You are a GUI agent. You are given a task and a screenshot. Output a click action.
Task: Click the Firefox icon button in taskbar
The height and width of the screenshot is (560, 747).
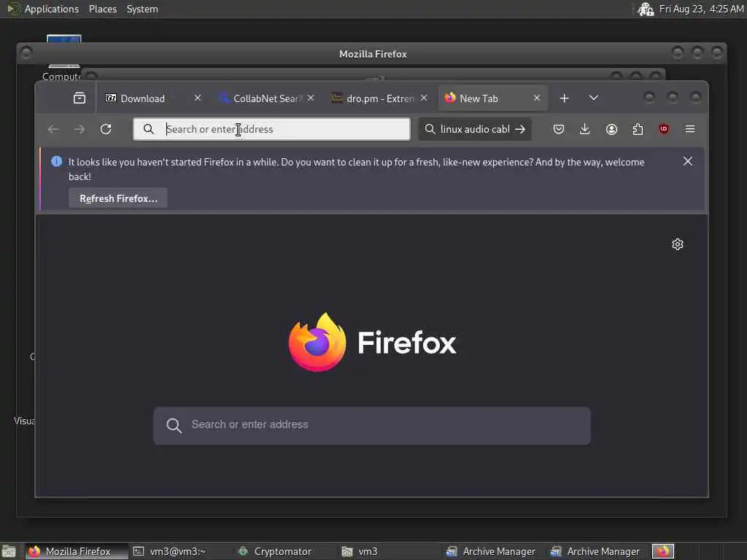click(x=662, y=551)
